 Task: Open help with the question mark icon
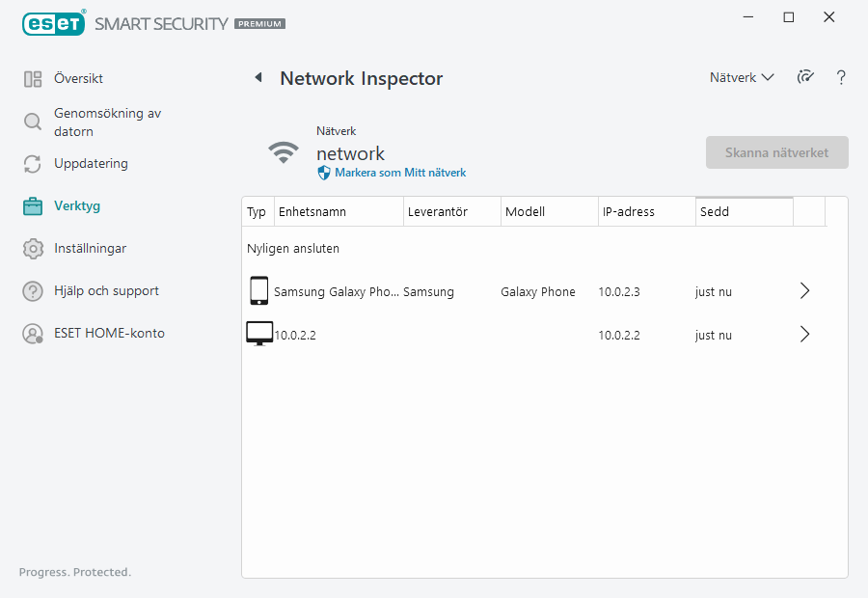click(841, 78)
